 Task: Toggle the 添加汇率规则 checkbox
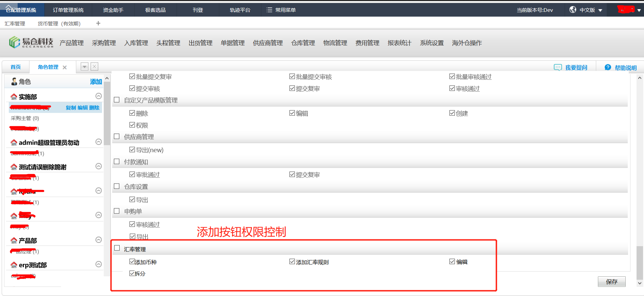click(x=292, y=262)
